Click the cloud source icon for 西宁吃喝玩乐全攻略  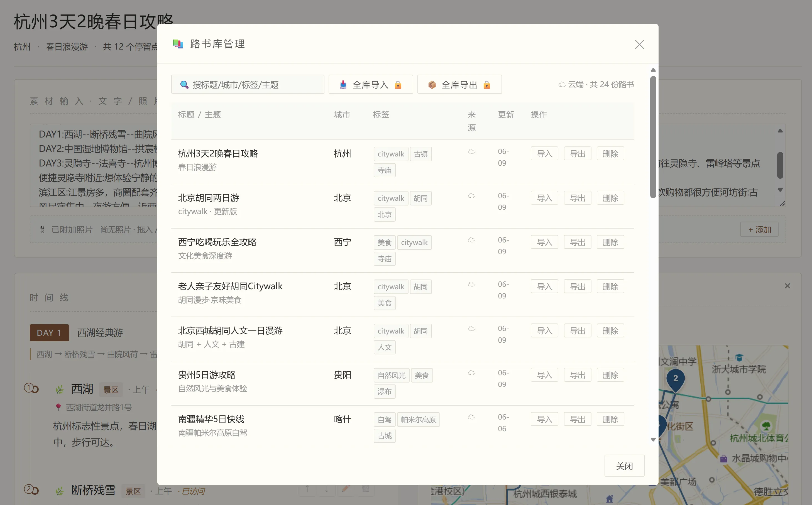click(x=471, y=240)
